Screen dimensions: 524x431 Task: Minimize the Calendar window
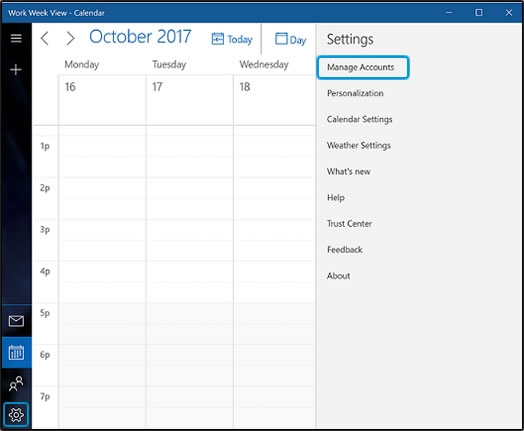click(x=449, y=13)
